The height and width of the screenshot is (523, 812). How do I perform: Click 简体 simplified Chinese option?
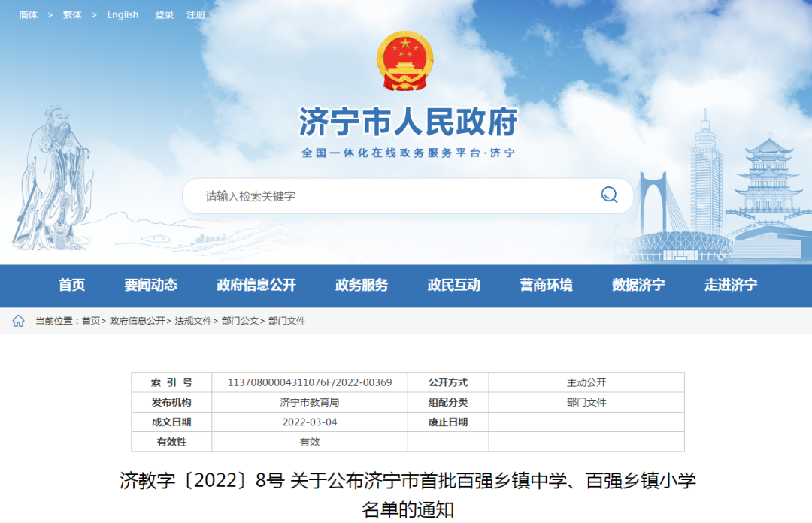(x=28, y=14)
